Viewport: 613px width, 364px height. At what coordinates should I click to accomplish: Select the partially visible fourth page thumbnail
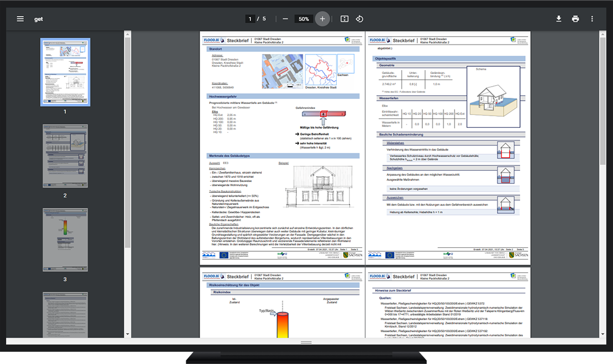(x=65, y=314)
